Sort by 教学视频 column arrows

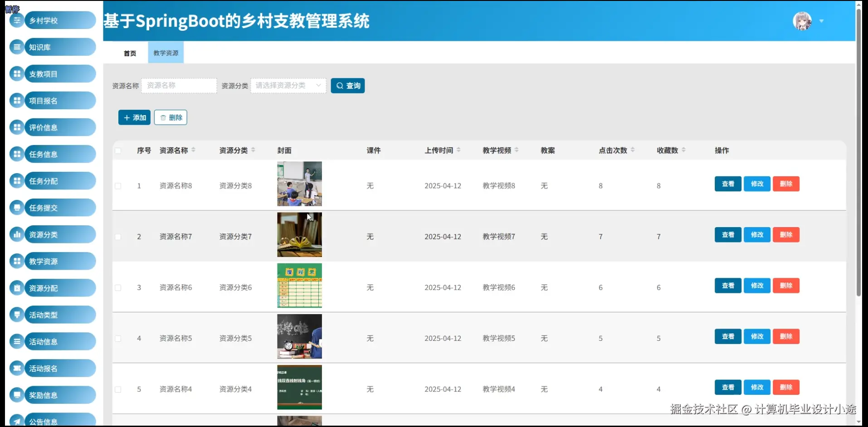[x=517, y=150]
